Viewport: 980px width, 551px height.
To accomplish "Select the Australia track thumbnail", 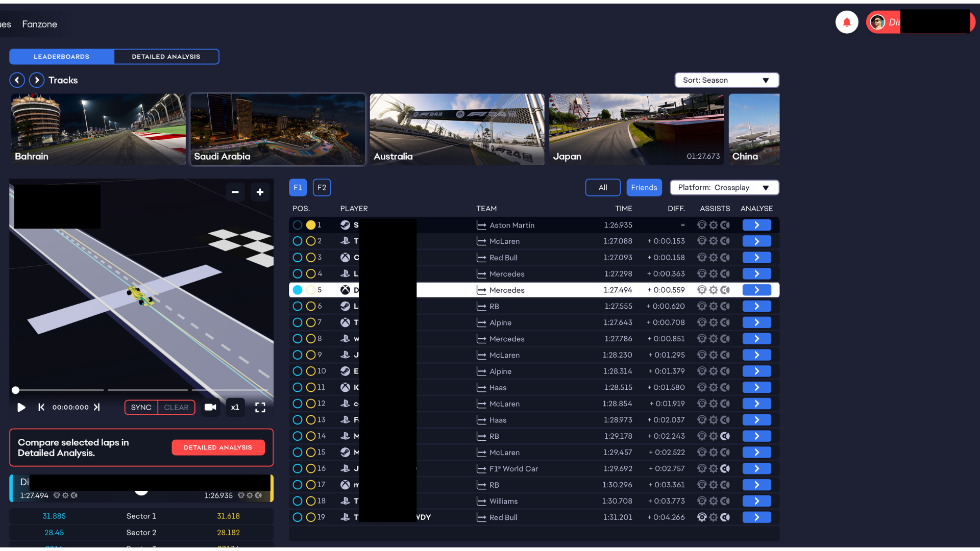I will coord(457,129).
